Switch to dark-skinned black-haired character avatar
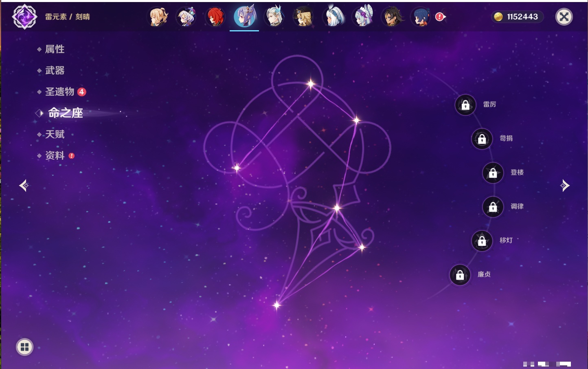Viewport: 588px width, 369px height. coord(392,17)
